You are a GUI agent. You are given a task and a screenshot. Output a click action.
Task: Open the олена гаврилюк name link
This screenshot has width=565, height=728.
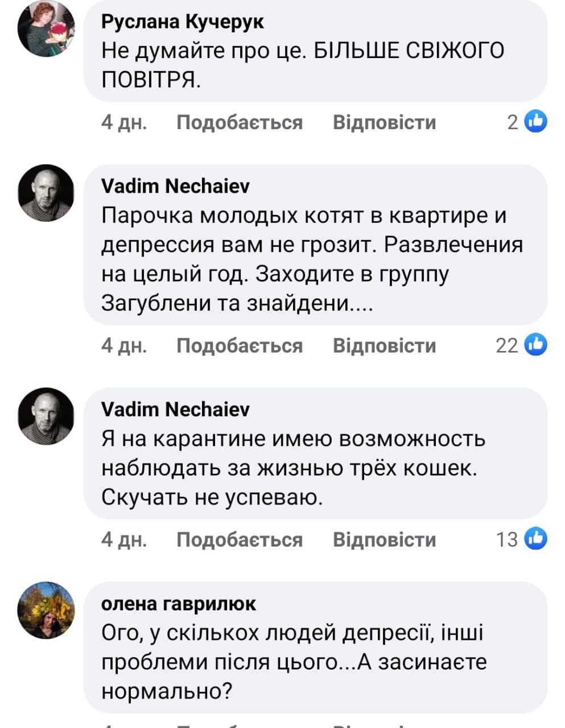[x=179, y=603]
